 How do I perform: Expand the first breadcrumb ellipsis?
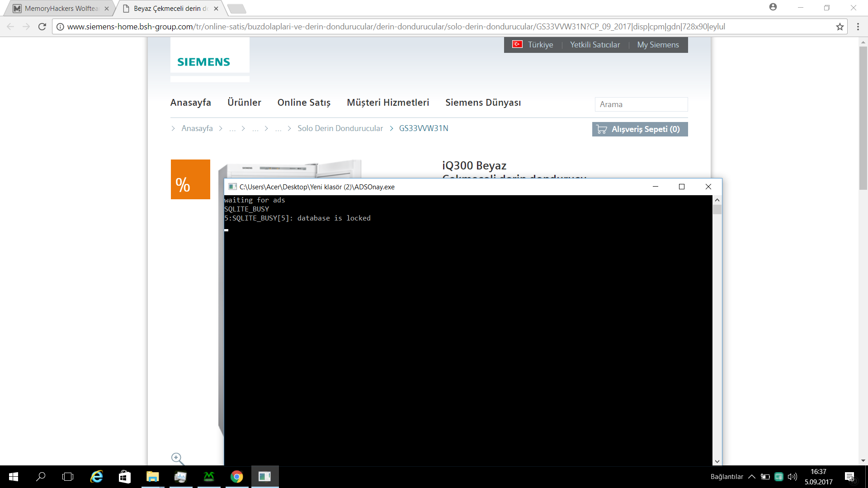tap(232, 129)
